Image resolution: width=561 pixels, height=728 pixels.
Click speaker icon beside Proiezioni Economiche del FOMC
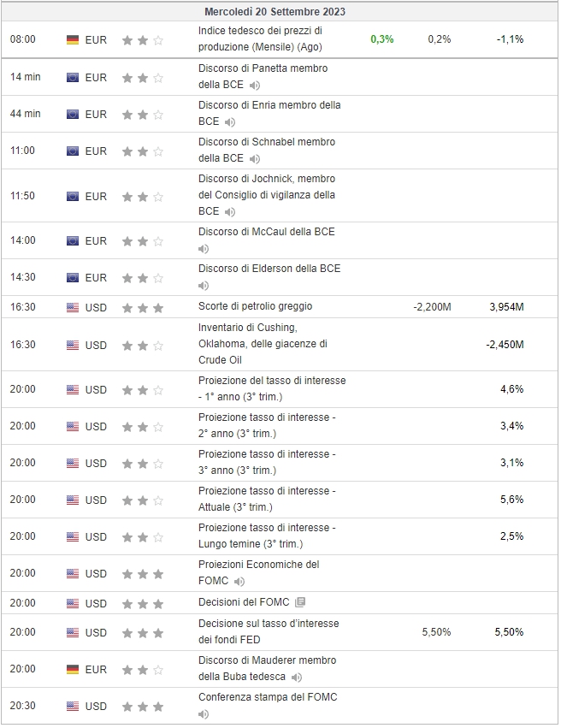239,581
